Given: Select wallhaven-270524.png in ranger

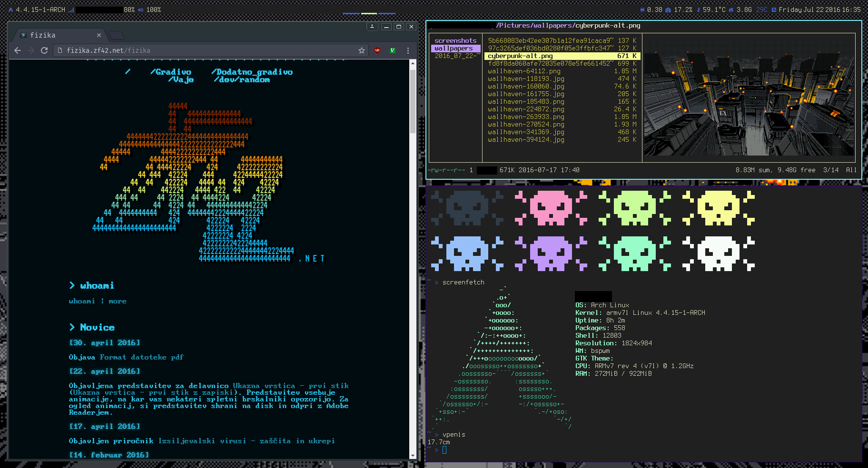Looking at the screenshot, I should [x=562, y=125].
